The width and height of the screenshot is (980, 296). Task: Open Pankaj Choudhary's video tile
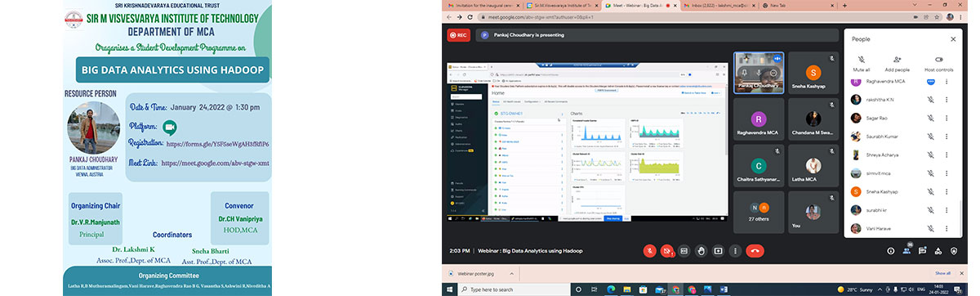(x=759, y=72)
